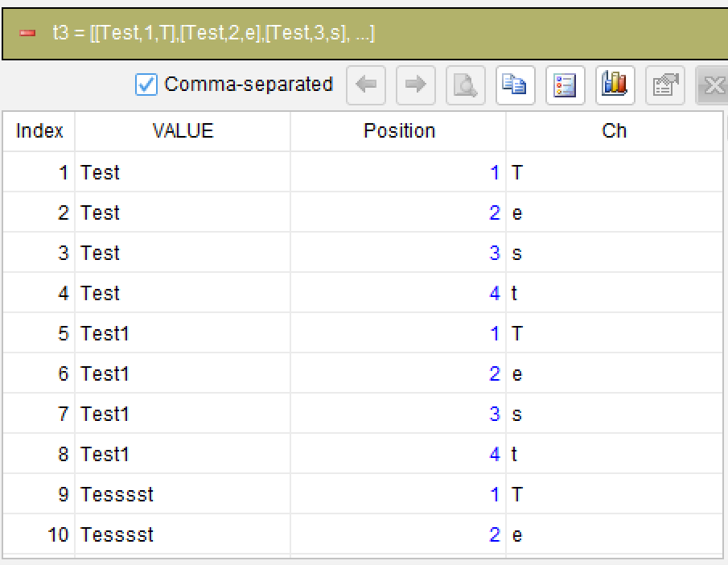The width and height of the screenshot is (728, 565).
Task: Click the forward arrow navigation icon
Action: [x=416, y=85]
